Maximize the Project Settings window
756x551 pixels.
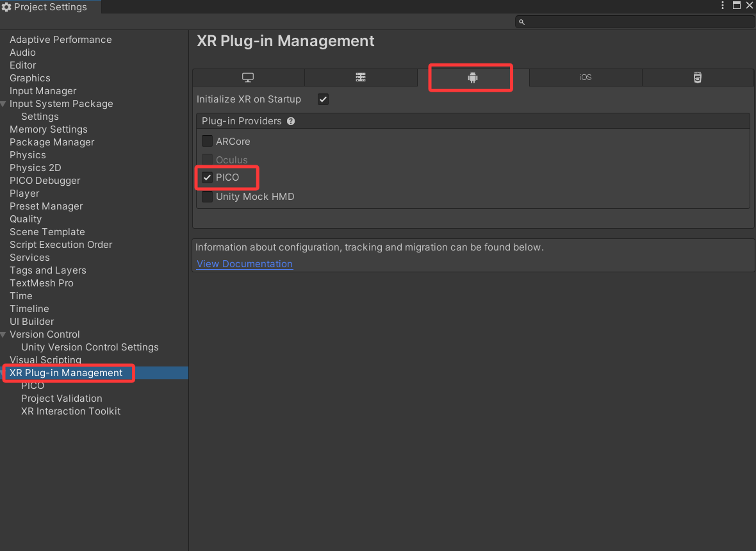click(x=737, y=5)
